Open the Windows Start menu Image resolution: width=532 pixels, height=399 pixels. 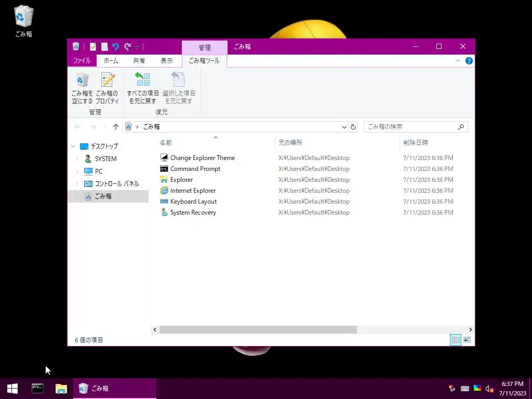coord(12,389)
